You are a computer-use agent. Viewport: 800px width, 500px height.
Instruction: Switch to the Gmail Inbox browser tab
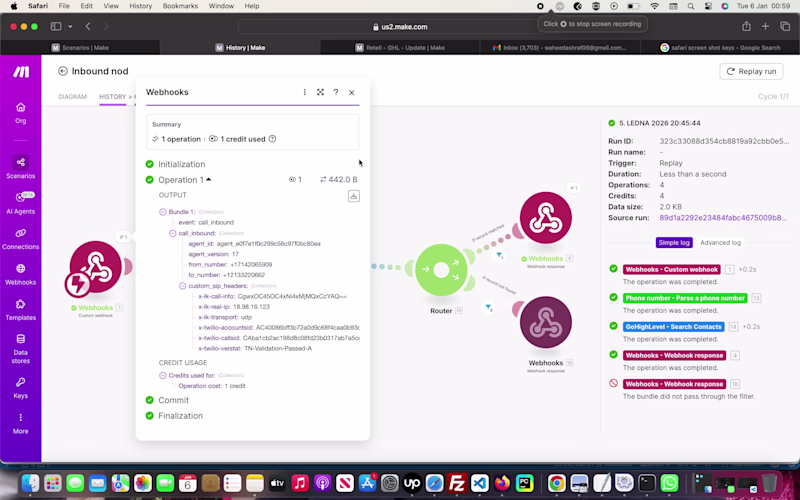[x=559, y=47]
